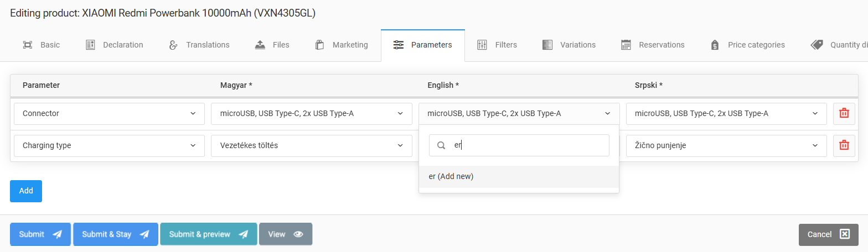The width and height of the screenshot is (868, 252).
Task: Click the Add button
Action: 26,191
